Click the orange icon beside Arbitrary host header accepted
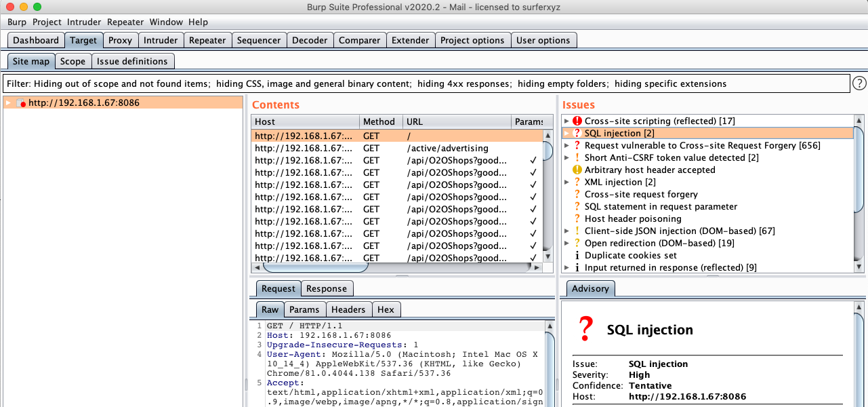The height and width of the screenshot is (407, 868). [x=577, y=170]
